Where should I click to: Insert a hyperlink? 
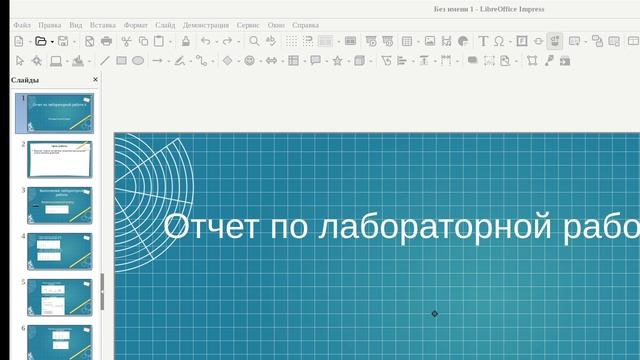[x=538, y=41]
